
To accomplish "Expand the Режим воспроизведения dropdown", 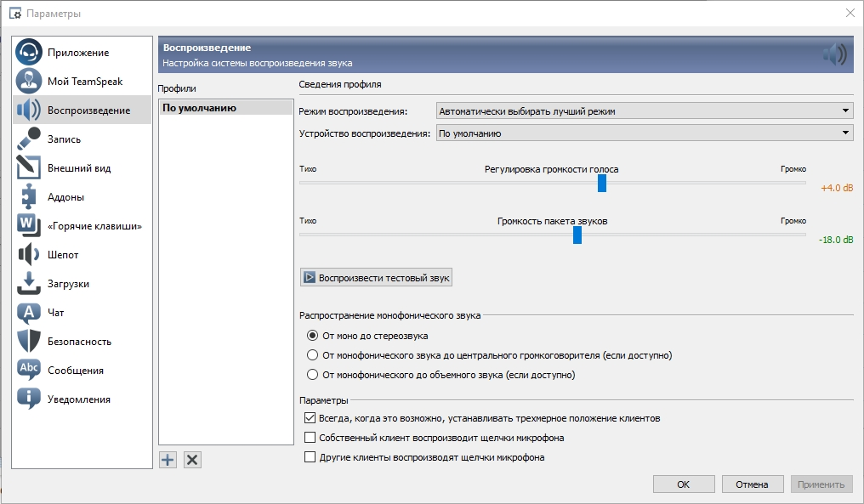I will pos(643,111).
